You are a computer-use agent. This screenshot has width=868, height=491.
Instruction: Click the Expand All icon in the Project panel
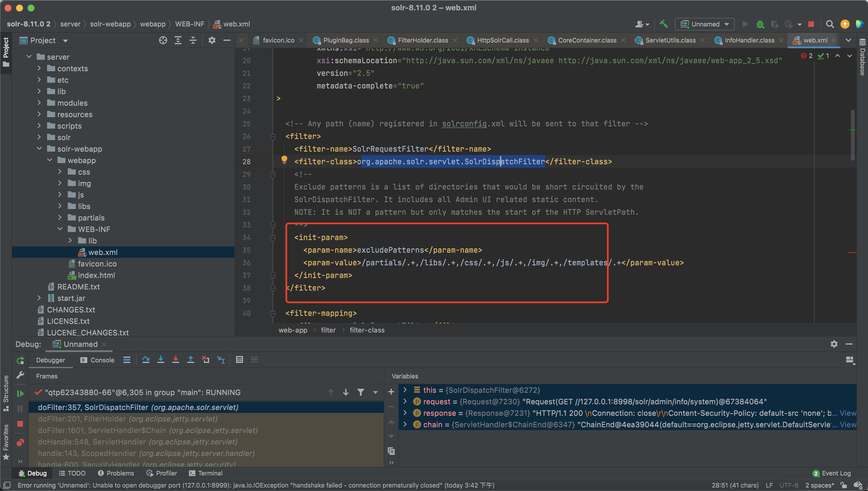tap(178, 40)
